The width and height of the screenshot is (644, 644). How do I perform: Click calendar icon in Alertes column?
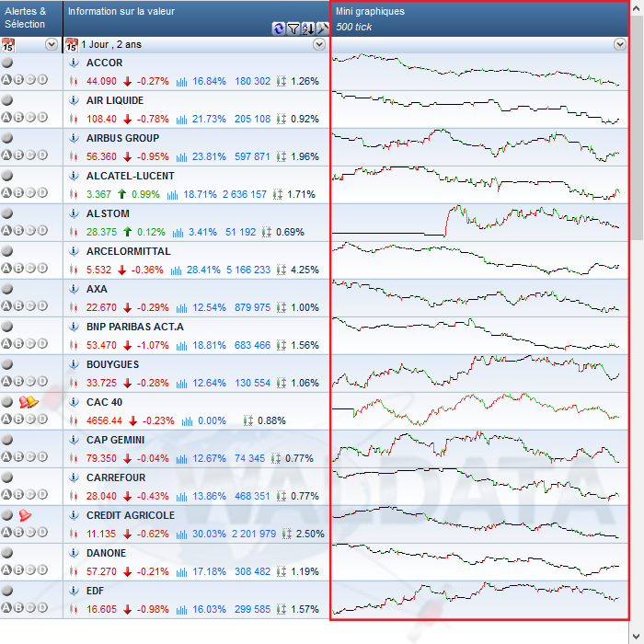coord(7,45)
